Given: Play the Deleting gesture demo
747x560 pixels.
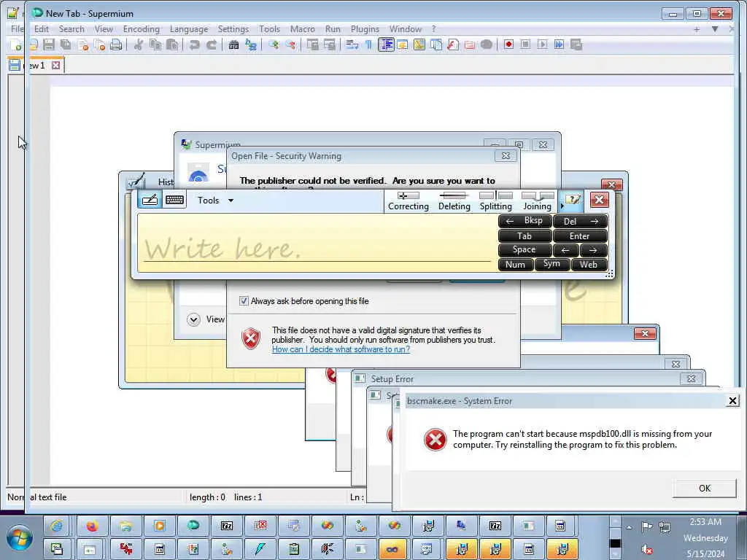Looking at the screenshot, I should coord(454,201).
